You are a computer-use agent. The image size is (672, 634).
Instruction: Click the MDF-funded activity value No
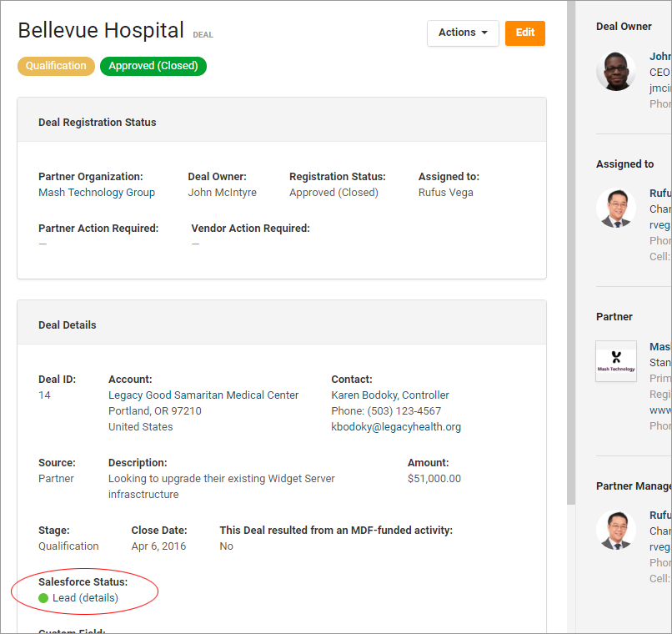226,546
